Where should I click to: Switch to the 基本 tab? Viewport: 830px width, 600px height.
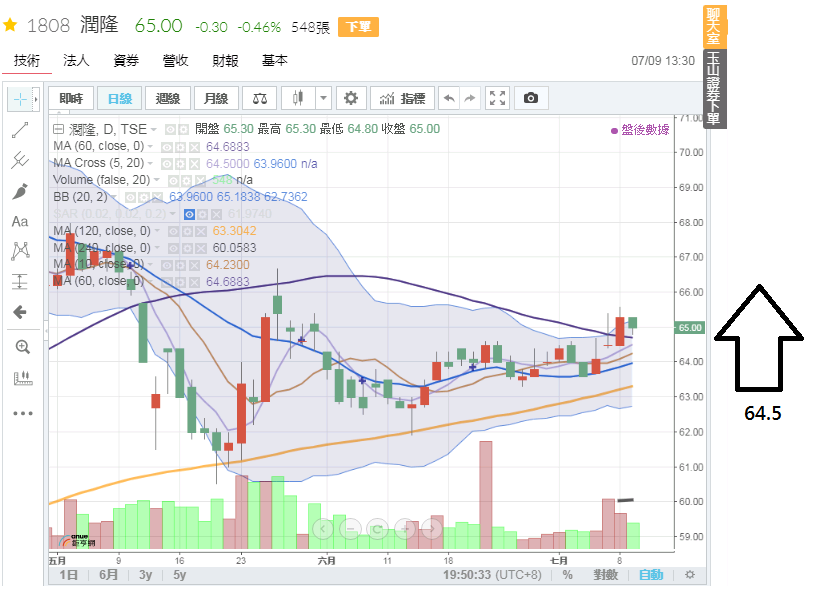coord(275,61)
